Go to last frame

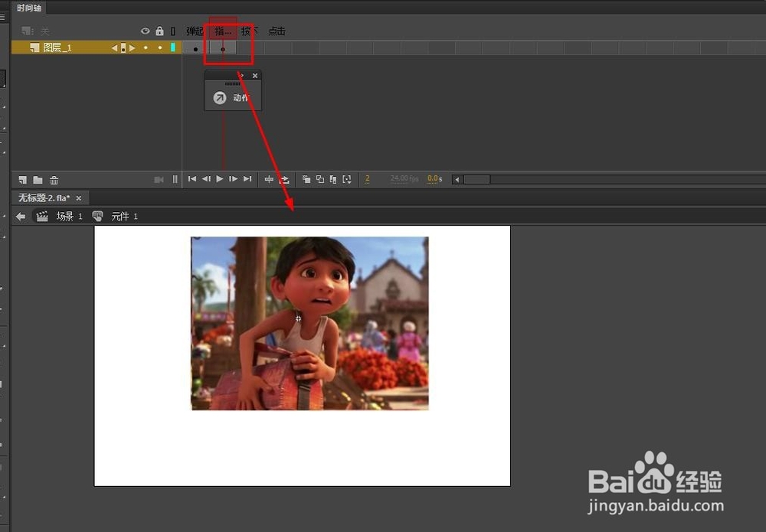(247, 179)
